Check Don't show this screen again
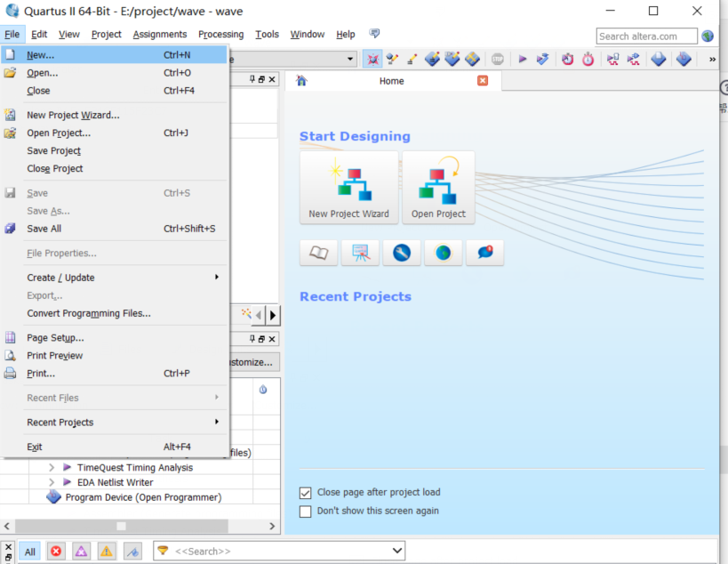Image resolution: width=728 pixels, height=564 pixels. coord(305,512)
